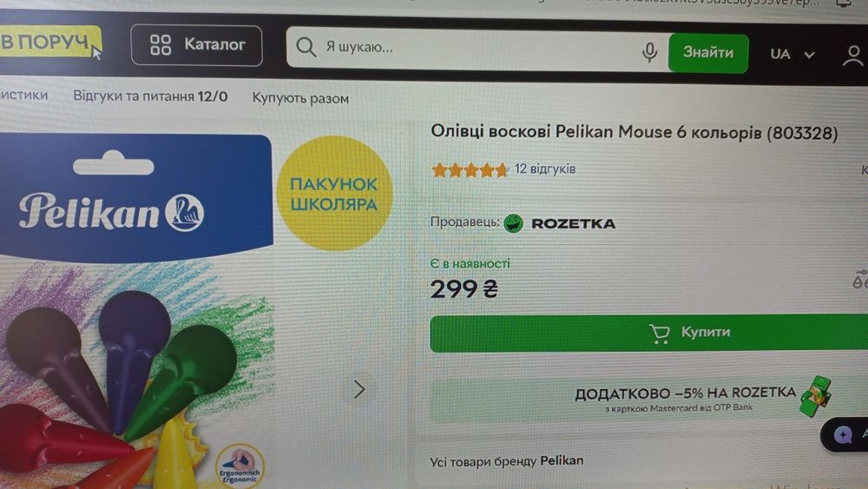Click the Ergonomic badge on image
This screenshot has width=868, height=489.
click(240, 466)
